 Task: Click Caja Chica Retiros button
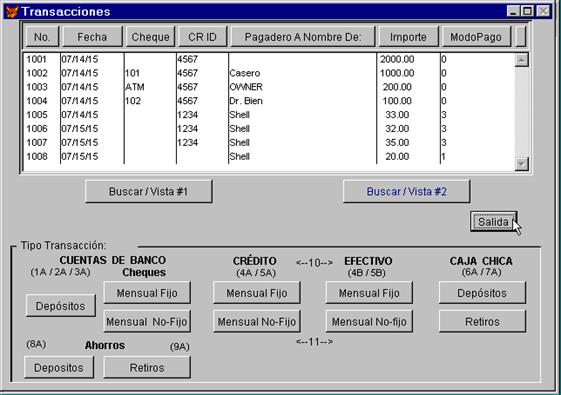coord(482,322)
